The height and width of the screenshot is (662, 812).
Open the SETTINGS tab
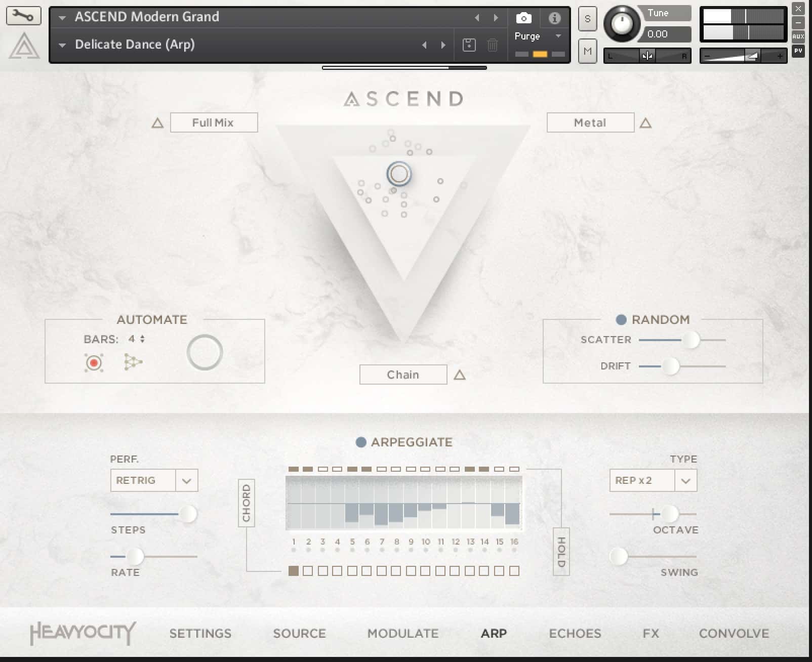coord(200,634)
